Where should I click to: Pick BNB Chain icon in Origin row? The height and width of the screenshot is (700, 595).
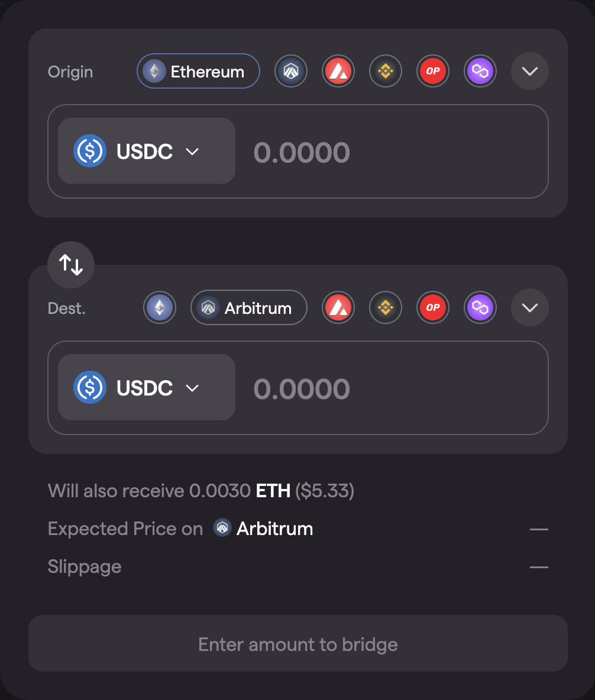(x=386, y=72)
